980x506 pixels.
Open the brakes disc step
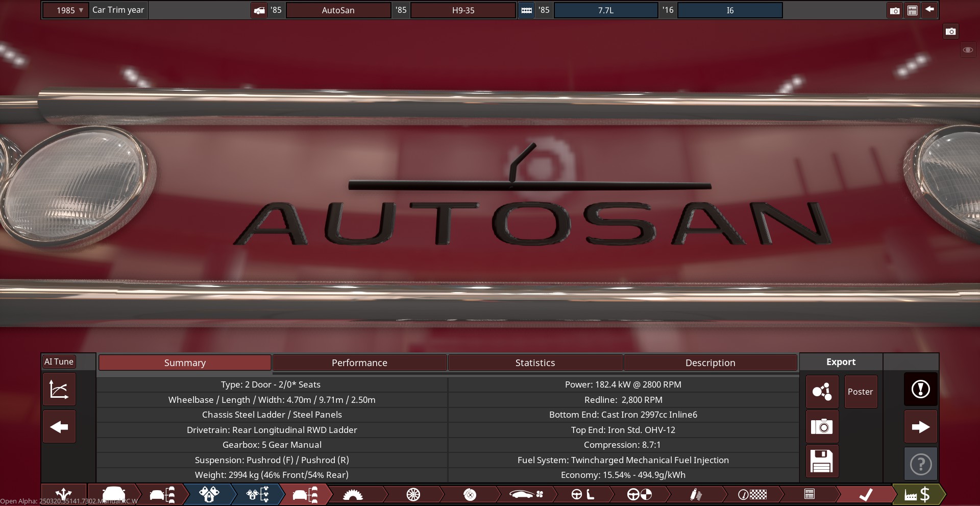coord(470,494)
